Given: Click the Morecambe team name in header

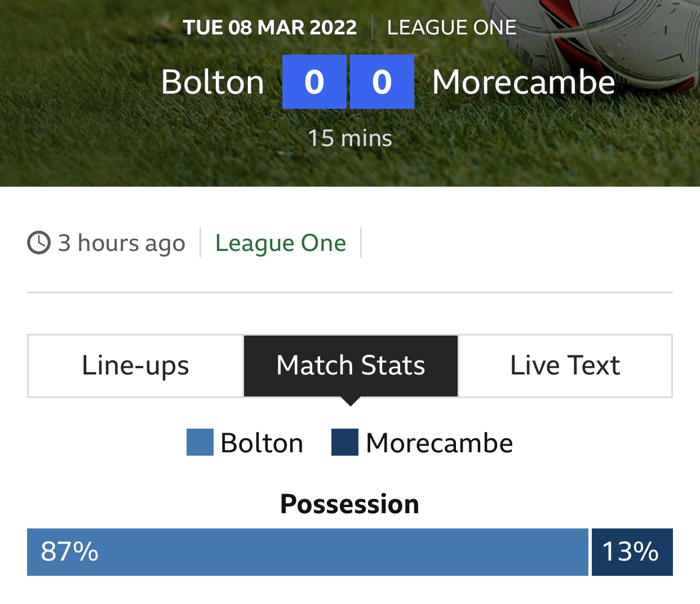Looking at the screenshot, I should coord(524,82).
